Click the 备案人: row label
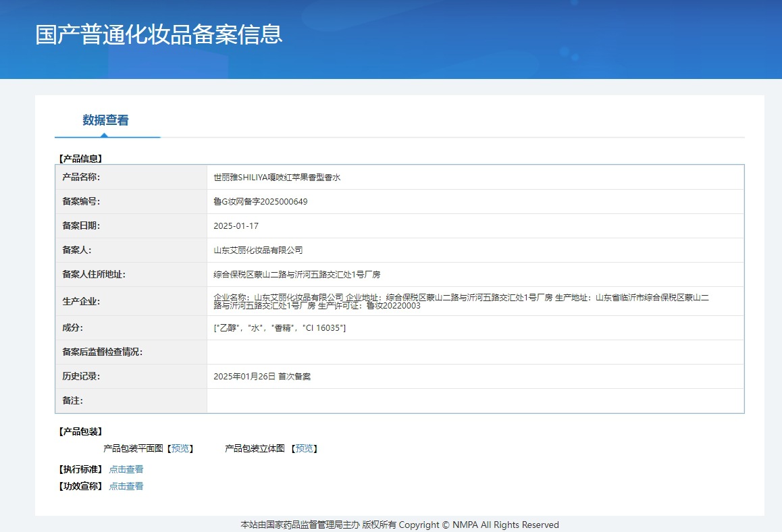This screenshot has height=532, width=782. click(77, 250)
